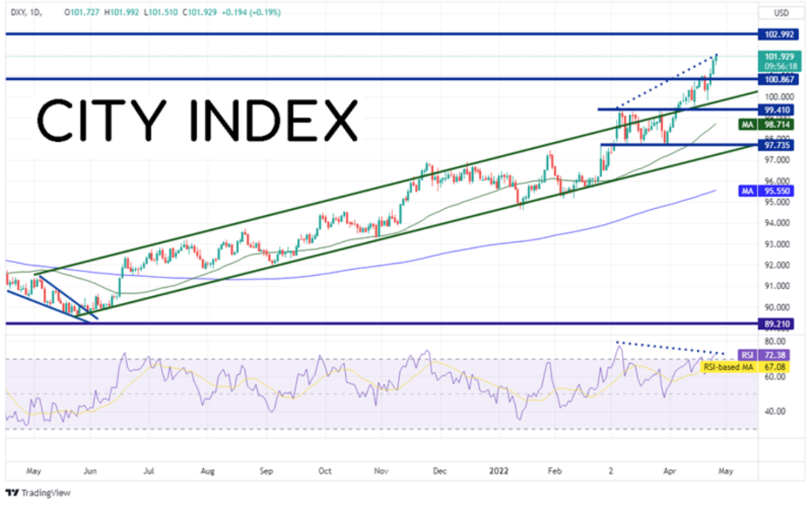Click the 100.000 price axis tick
This screenshot has height=505, width=812.
[779, 97]
